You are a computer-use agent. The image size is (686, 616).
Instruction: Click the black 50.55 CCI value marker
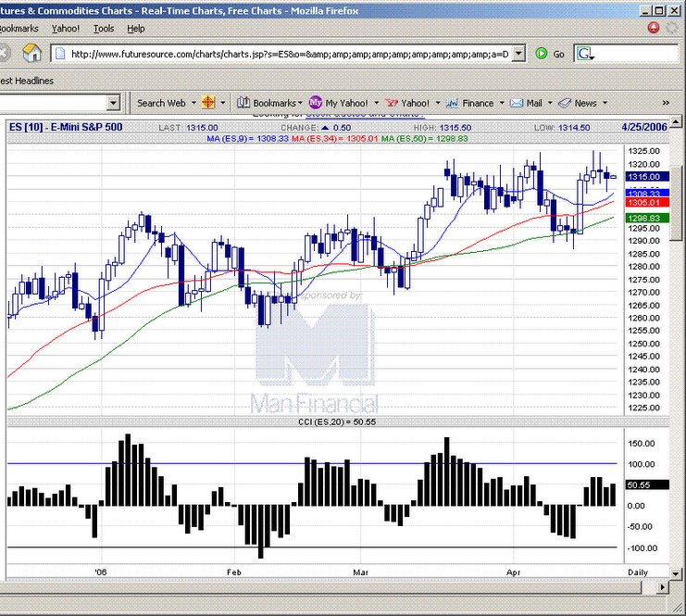[x=647, y=484]
